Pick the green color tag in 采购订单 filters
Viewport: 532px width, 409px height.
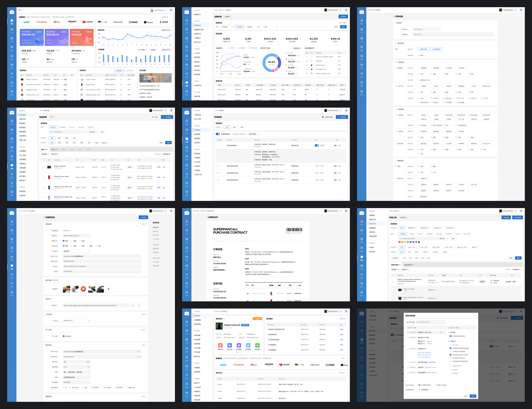pos(408,242)
